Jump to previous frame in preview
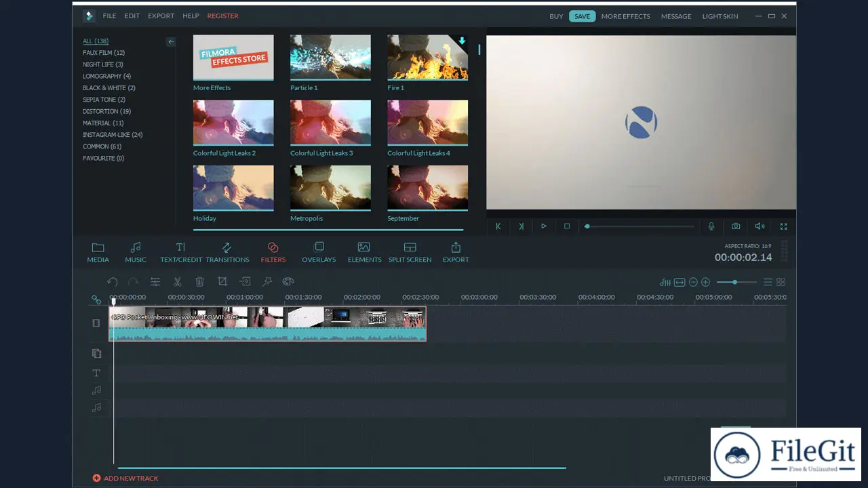868x488 pixels. point(498,226)
